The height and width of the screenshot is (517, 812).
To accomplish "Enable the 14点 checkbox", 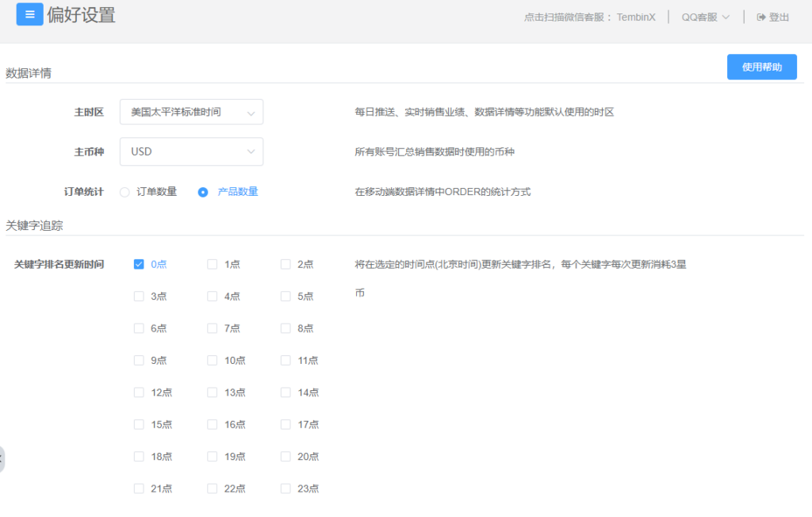I will point(285,393).
